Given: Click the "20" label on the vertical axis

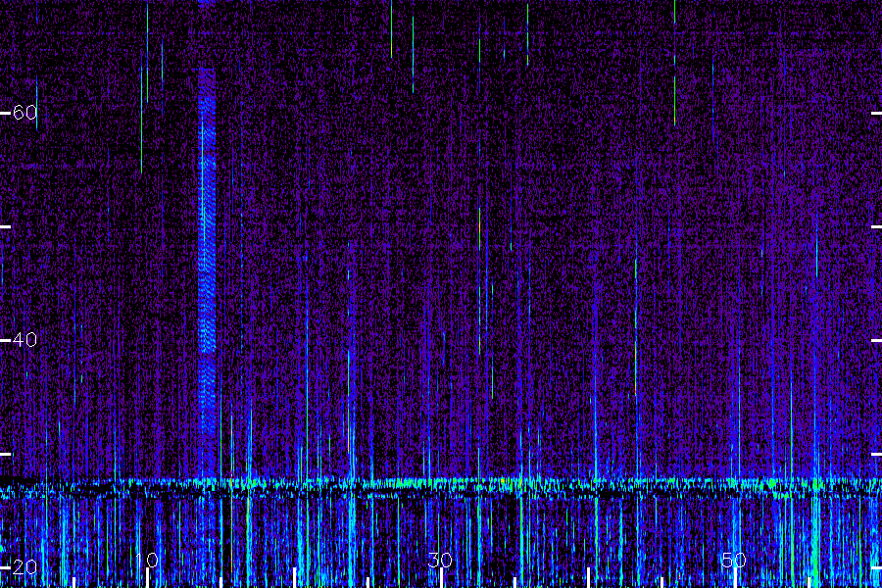Looking at the screenshot, I should 24,567.
